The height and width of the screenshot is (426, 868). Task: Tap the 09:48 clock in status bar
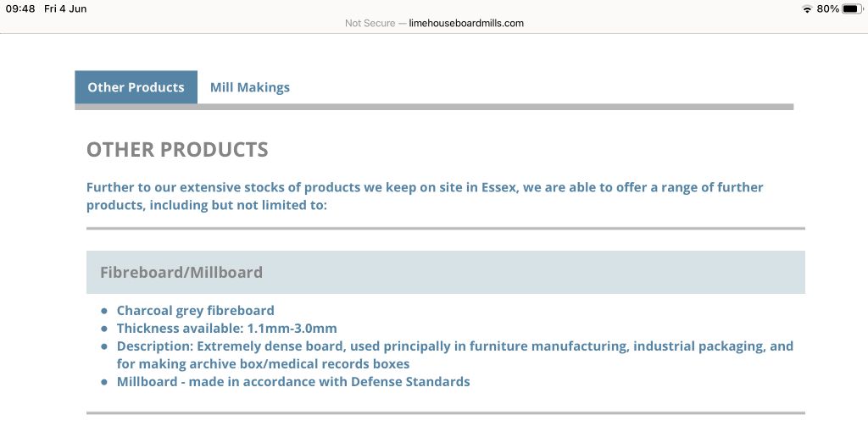tap(20, 8)
